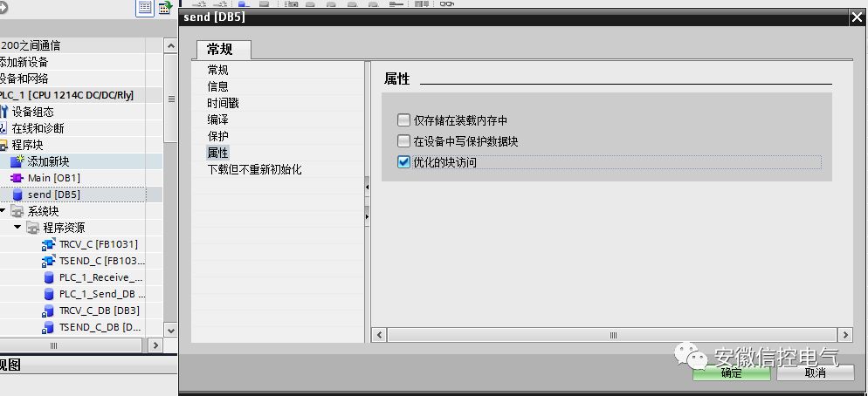Click the TRCV_C_DB [DB3] icon
868x396 pixels.
[x=49, y=311]
